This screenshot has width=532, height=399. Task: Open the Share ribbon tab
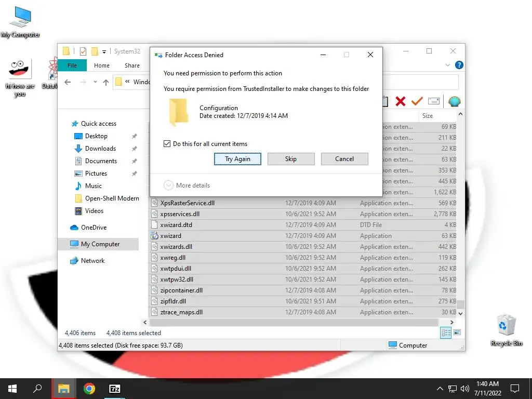[132, 65]
